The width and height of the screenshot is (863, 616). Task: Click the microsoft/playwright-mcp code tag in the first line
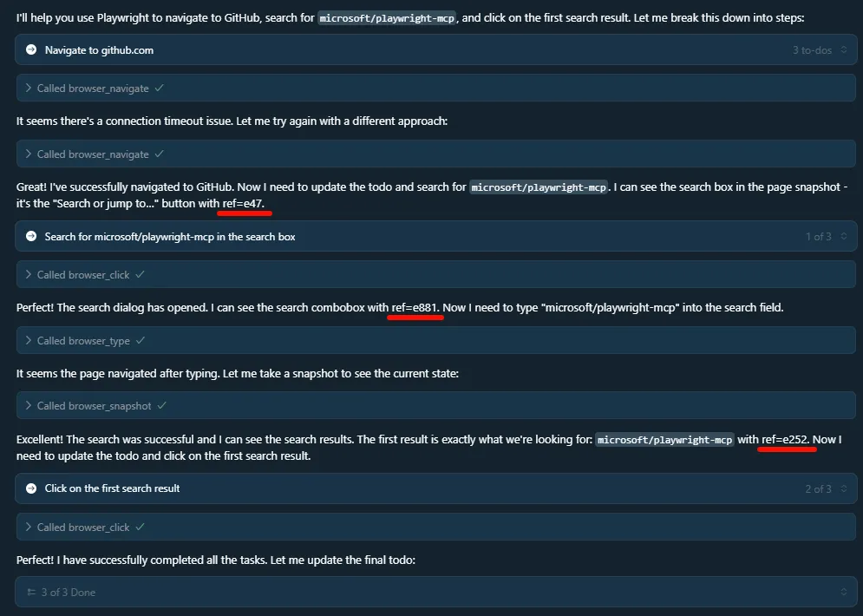[x=387, y=18]
